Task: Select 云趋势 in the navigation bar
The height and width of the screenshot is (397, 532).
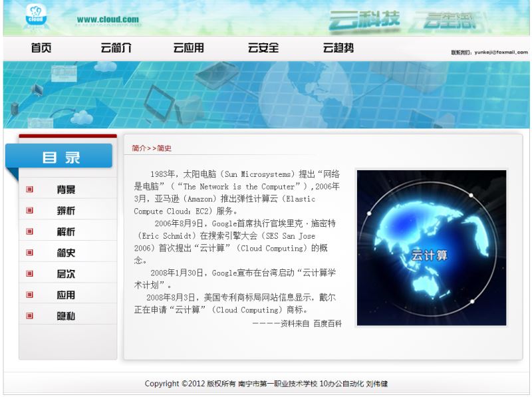Action: point(338,48)
